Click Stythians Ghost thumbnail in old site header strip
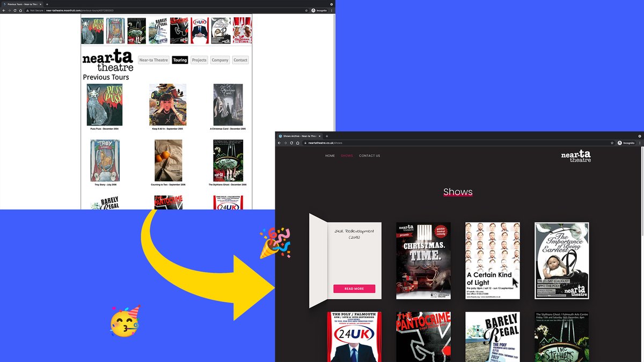Image resolution: width=644 pixels, height=362 pixels. coord(137,31)
